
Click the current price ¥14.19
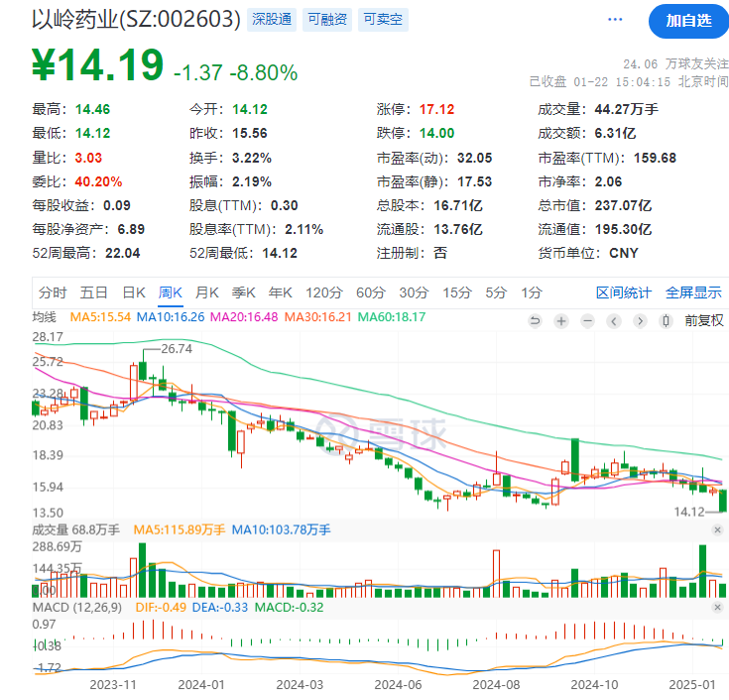click(97, 65)
